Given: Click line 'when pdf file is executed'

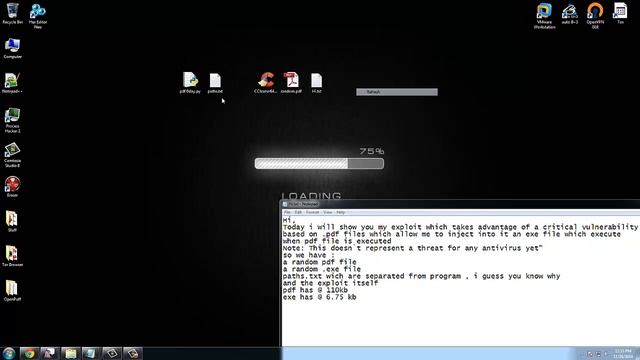Looking at the screenshot, I should pyautogui.click(x=337, y=241).
